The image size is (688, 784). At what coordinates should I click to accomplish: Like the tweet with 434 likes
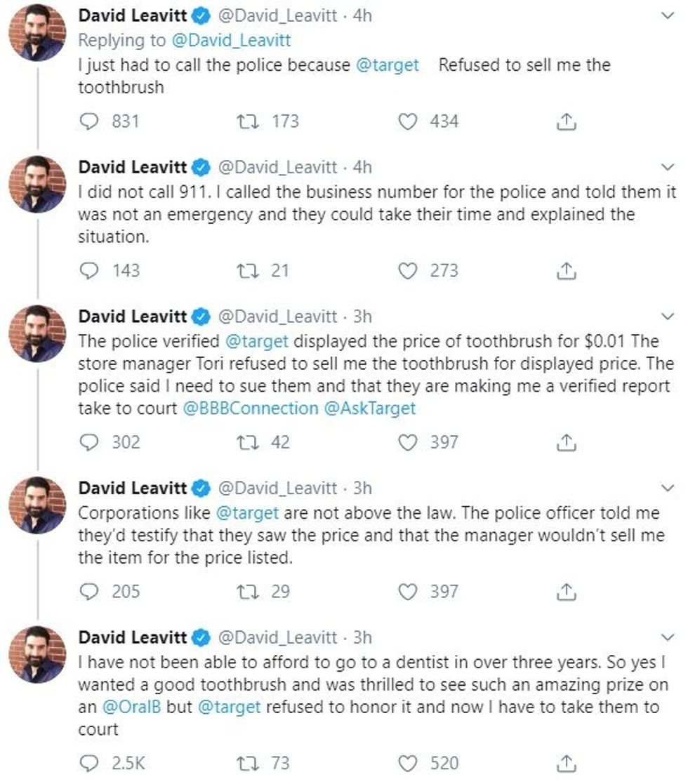coord(409,121)
